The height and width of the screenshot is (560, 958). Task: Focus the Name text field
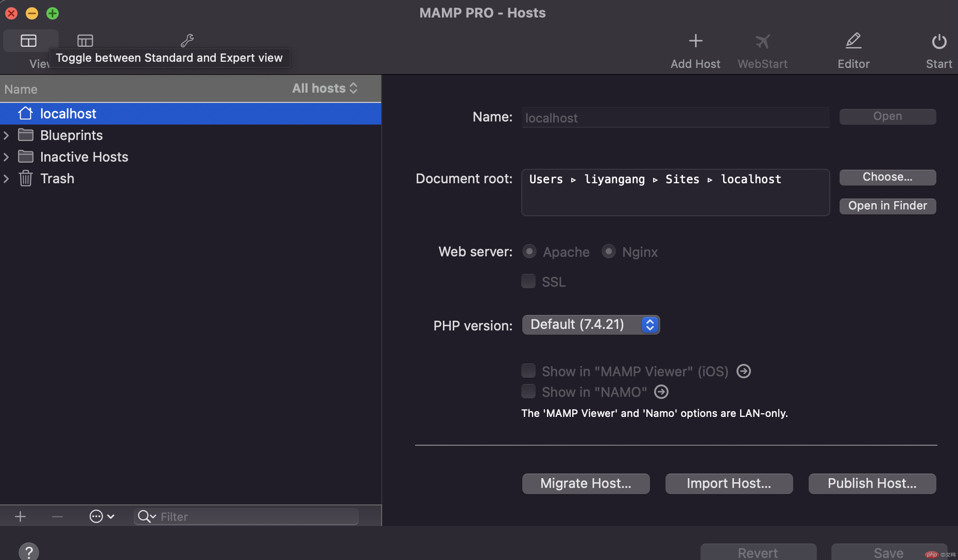[675, 118]
